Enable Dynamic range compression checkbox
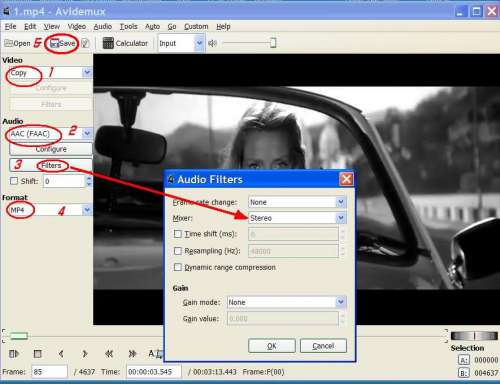 tap(178, 267)
